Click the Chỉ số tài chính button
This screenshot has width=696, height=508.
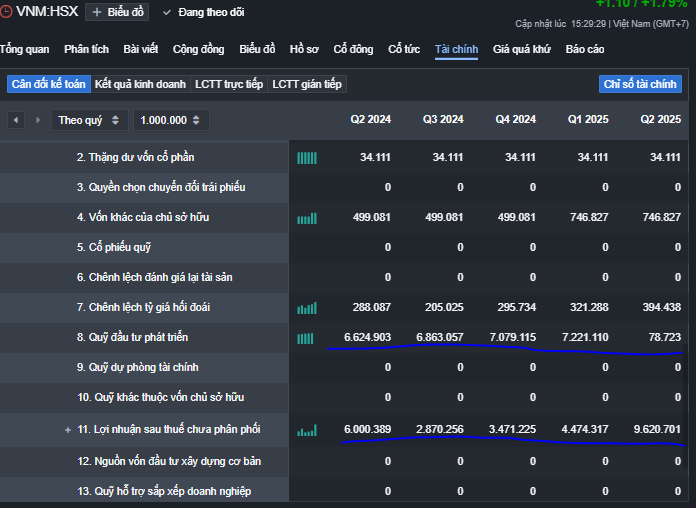point(640,84)
